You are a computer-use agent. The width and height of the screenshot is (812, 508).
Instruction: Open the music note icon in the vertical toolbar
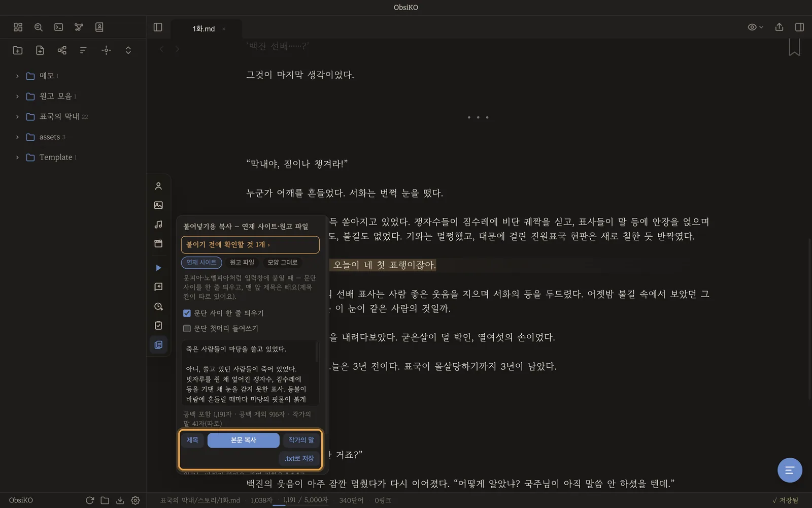(158, 225)
